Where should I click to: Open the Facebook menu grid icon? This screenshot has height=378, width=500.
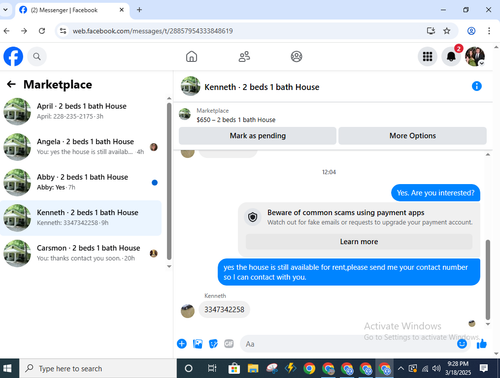[x=427, y=56]
